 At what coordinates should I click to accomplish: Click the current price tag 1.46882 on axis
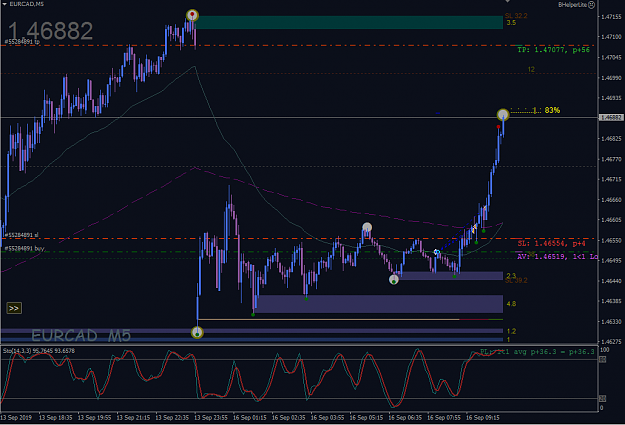[611, 118]
